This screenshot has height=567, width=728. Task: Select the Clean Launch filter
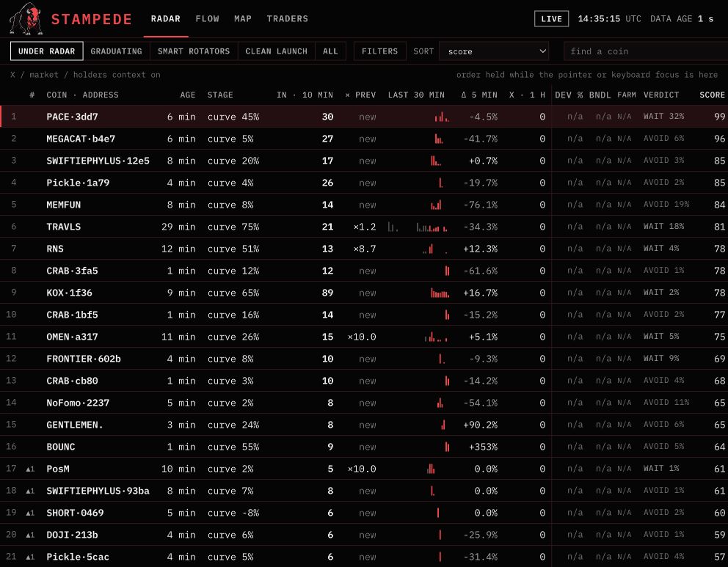coord(276,51)
